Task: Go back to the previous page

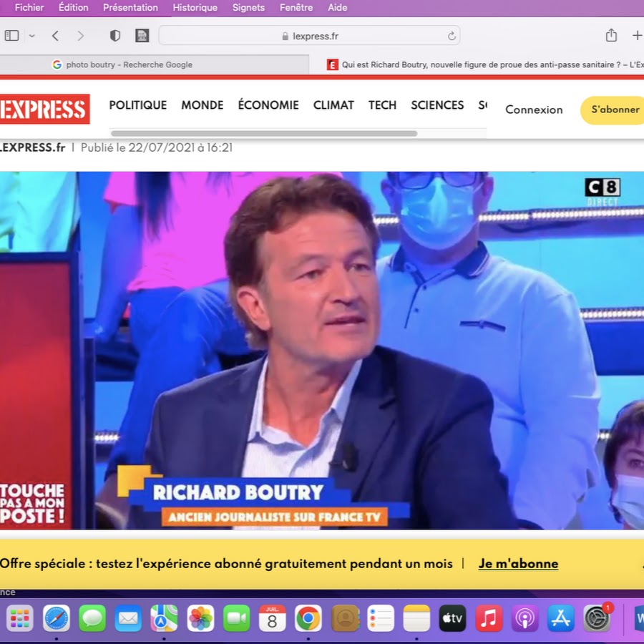Action: pos(55,36)
